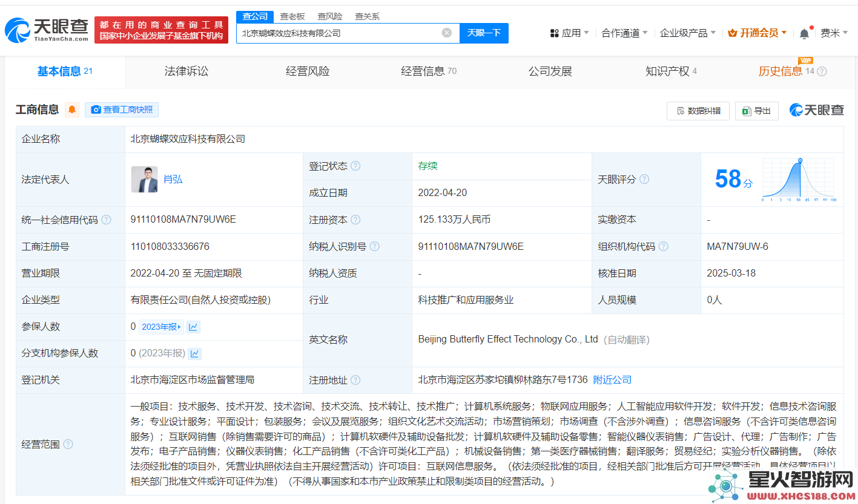Image resolution: width=858 pixels, height=504 pixels.
Task: Switch to 公司发展 tab
Action: 550,71
